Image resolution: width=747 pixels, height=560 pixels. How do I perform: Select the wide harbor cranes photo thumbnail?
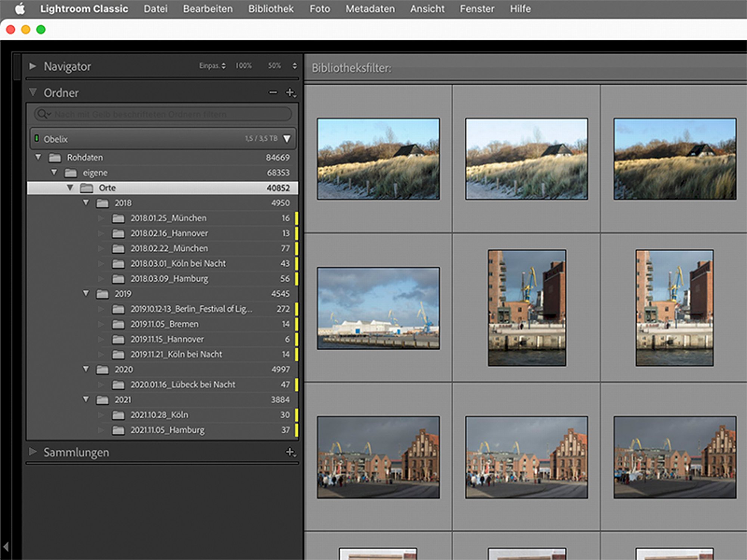tap(378, 308)
